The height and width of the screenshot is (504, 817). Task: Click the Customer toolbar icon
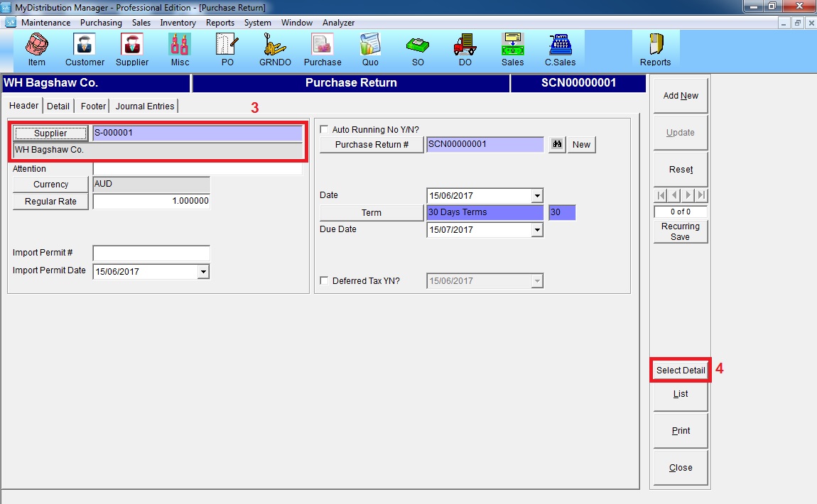(85, 49)
